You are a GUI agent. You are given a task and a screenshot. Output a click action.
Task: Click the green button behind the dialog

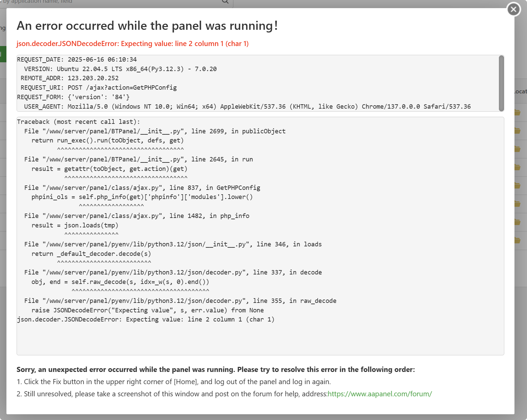coord(3,54)
